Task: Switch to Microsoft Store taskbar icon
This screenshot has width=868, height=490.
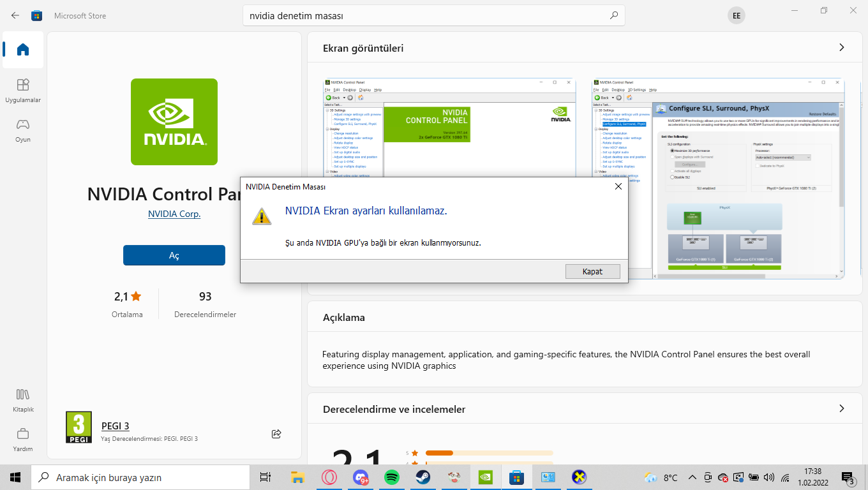Action: coord(517,477)
